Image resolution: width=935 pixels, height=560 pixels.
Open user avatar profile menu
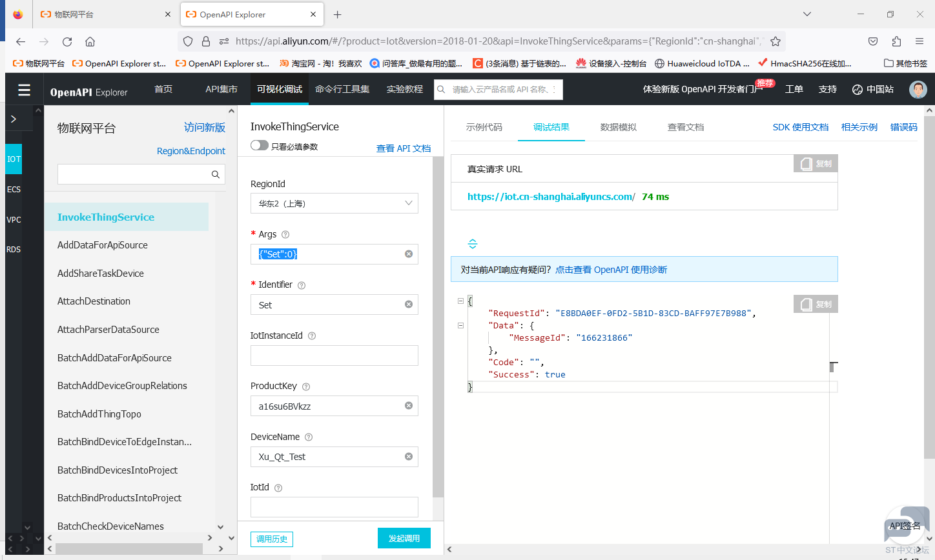pos(918,90)
